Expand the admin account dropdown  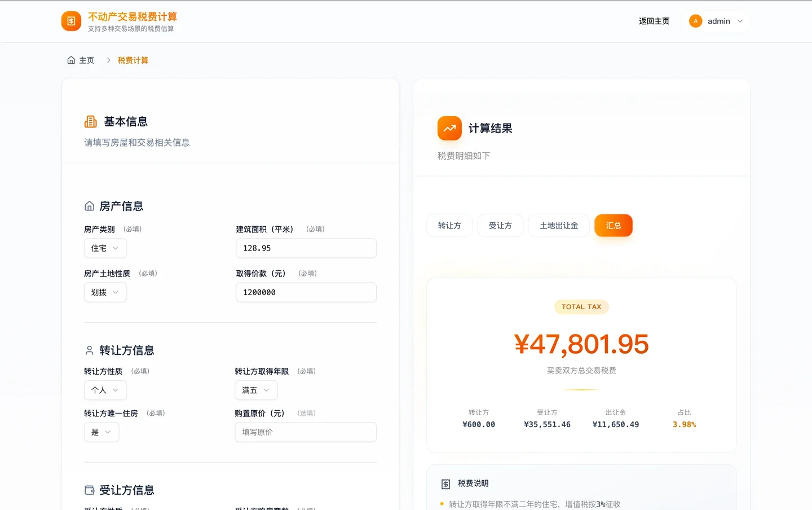point(717,21)
